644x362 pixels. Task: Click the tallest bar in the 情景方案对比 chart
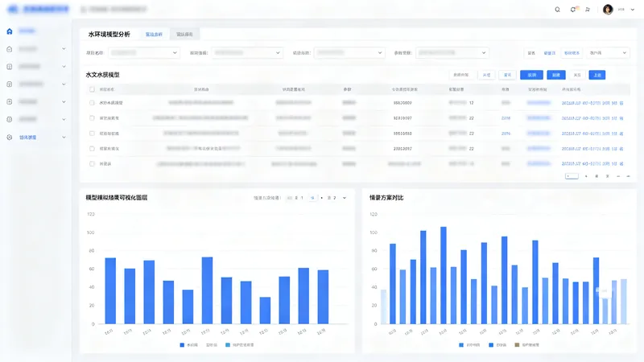pos(444,275)
